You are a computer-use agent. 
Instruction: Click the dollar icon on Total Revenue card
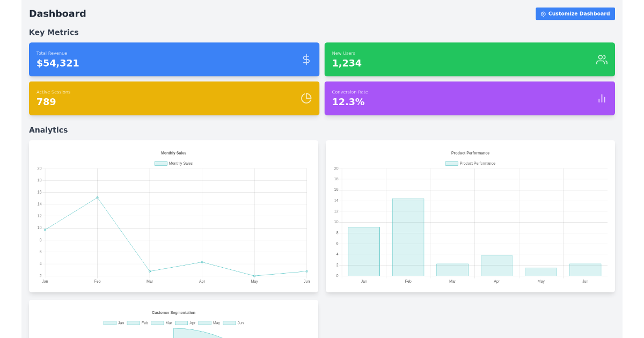(x=306, y=60)
